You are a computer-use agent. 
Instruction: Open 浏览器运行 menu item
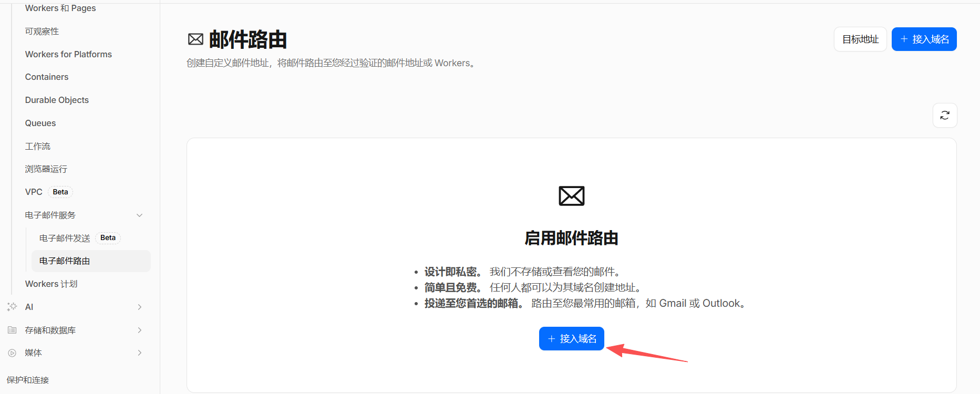coord(46,169)
